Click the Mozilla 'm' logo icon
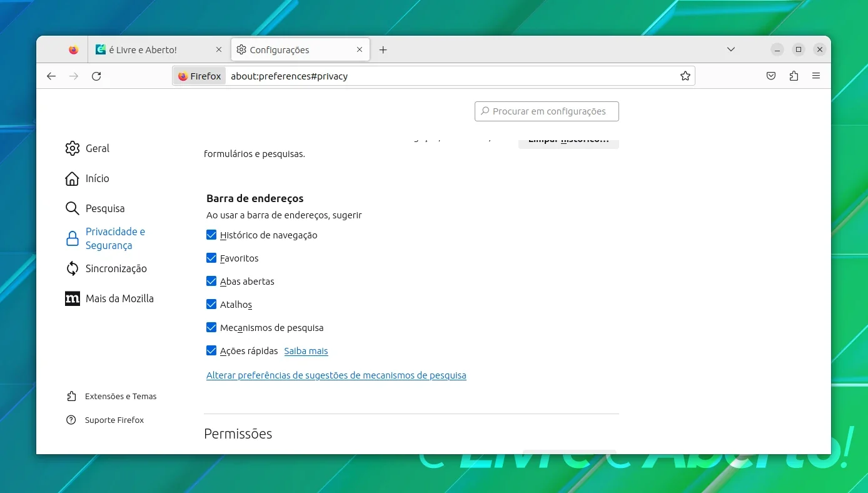The image size is (868, 493). click(x=73, y=298)
